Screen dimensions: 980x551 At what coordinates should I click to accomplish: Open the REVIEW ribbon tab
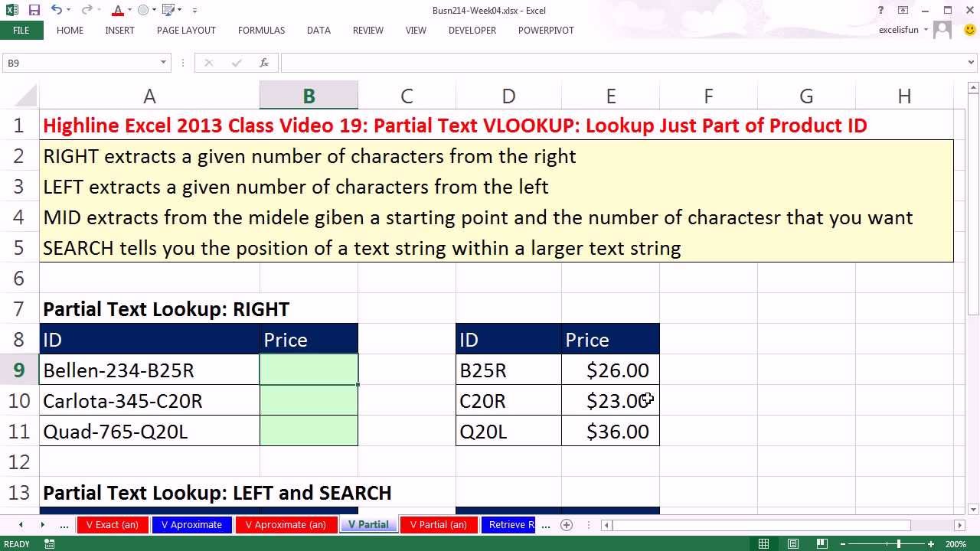click(x=367, y=31)
